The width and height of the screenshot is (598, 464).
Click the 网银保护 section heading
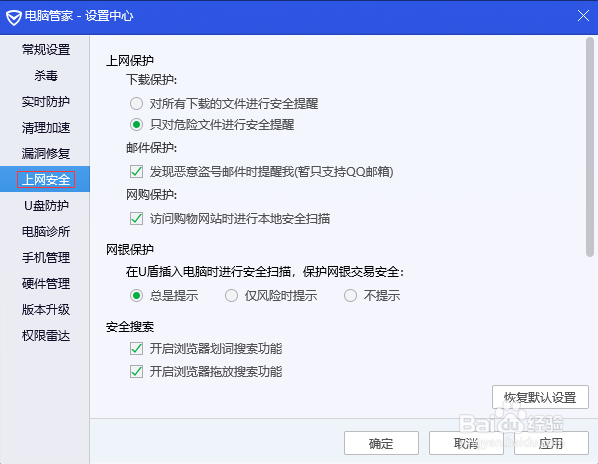tap(130, 249)
